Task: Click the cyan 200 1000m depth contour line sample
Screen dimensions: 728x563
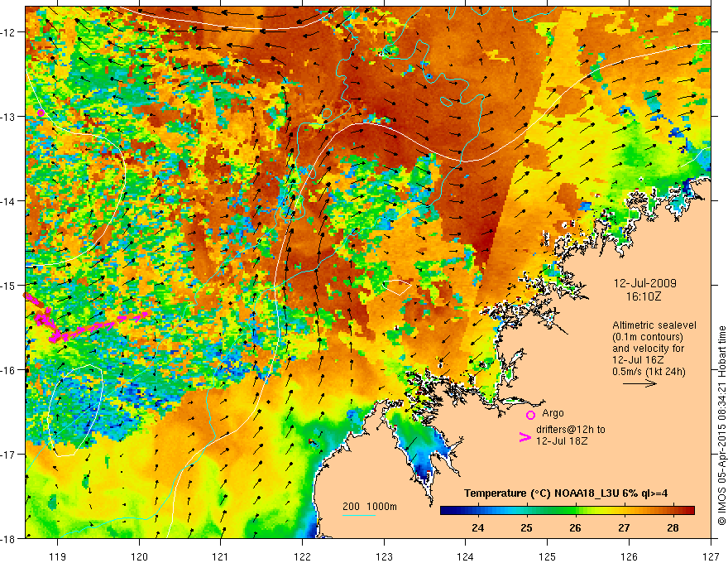Action: click(x=359, y=515)
